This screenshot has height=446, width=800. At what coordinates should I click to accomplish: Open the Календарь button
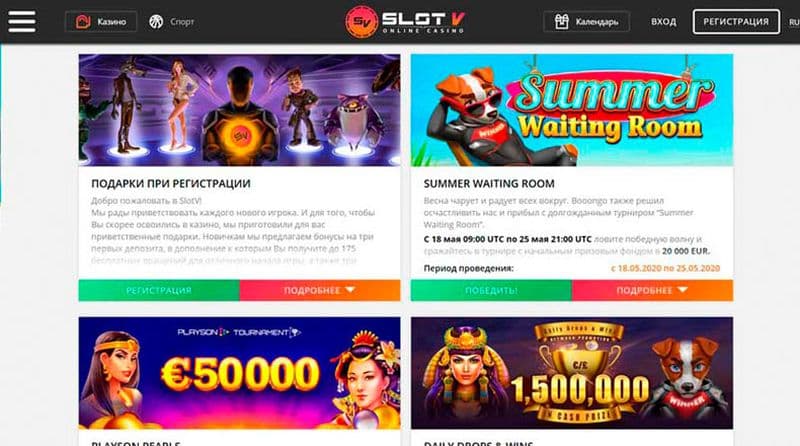click(x=587, y=22)
